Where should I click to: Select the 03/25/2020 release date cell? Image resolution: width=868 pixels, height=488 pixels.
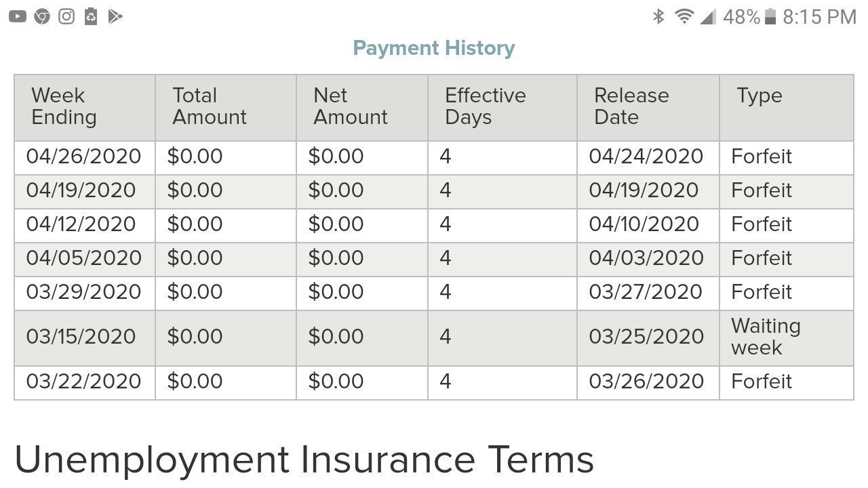(x=646, y=337)
